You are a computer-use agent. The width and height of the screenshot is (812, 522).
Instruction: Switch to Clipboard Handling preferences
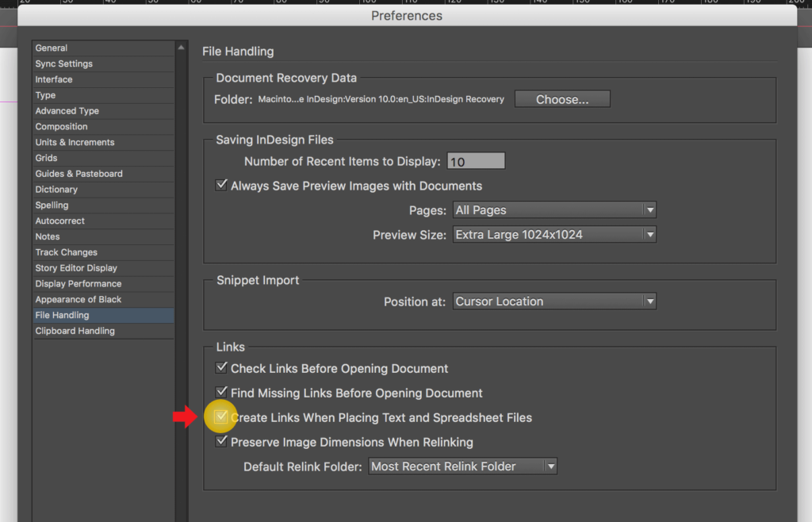tap(75, 331)
